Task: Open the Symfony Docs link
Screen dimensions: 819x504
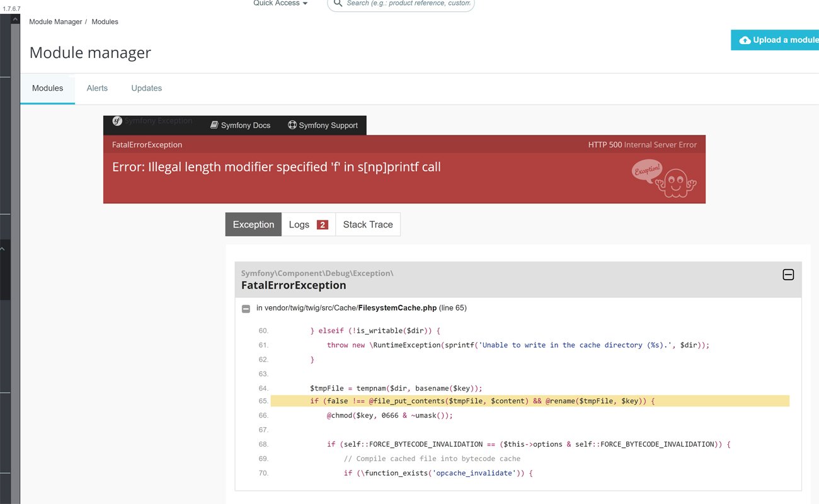Action: tap(240, 125)
